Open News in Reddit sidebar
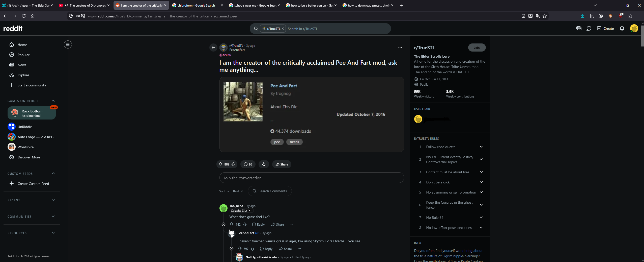The image size is (644, 262). (x=32, y=65)
